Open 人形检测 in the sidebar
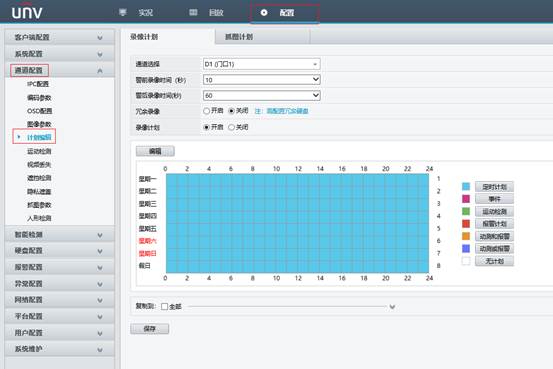 coord(39,218)
